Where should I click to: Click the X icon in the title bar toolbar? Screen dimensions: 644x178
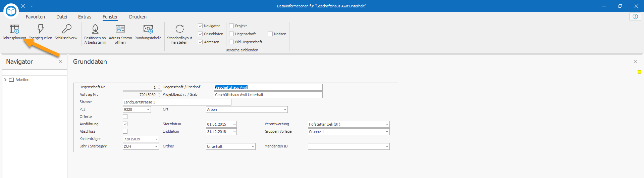point(23,6)
